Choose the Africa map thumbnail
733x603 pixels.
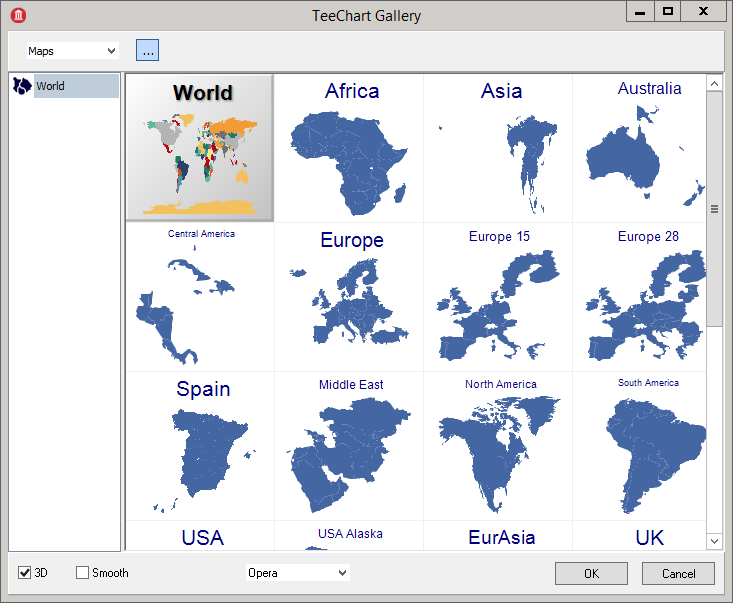(349, 148)
